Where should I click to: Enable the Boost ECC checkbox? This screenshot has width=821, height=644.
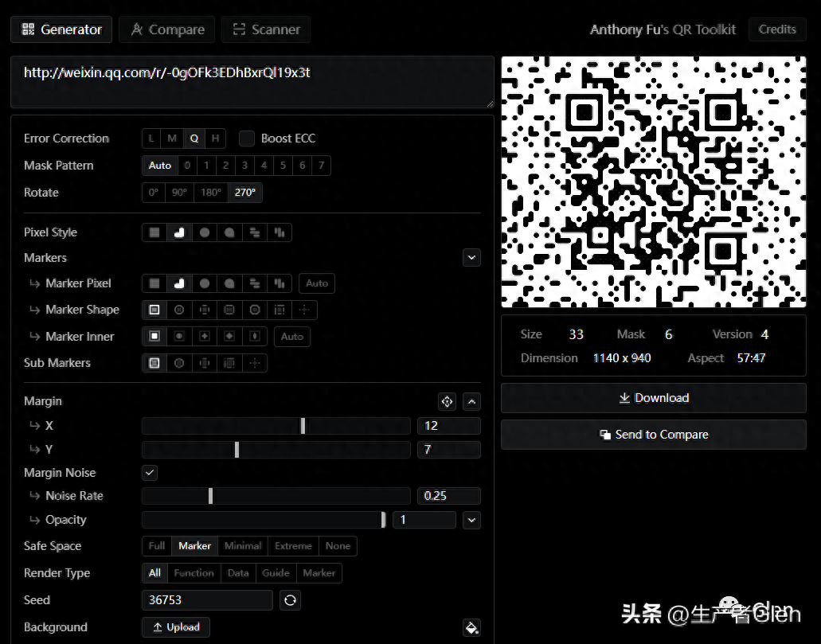(x=247, y=139)
